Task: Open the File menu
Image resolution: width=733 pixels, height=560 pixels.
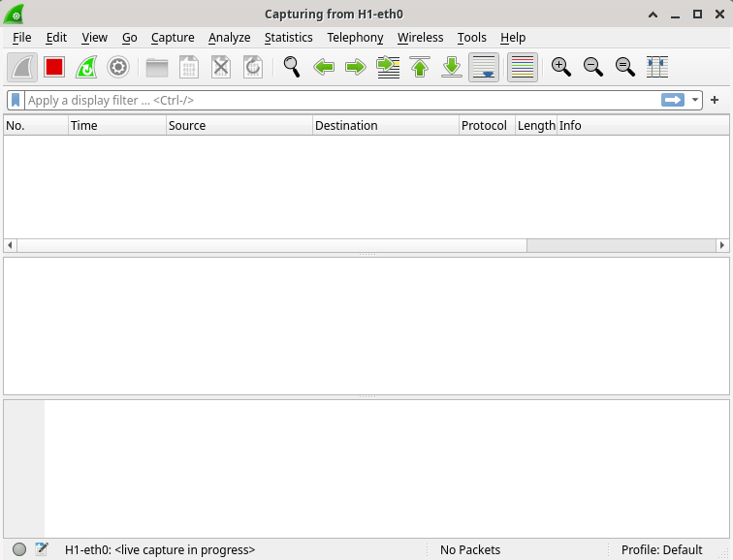Action: (x=22, y=38)
